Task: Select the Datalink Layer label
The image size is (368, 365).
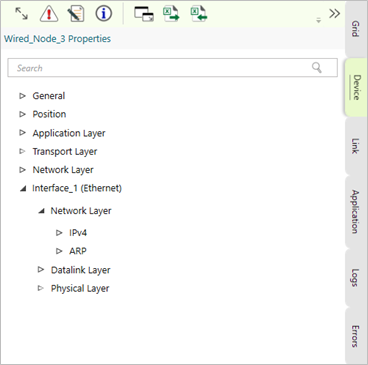Action: click(80, 270)
